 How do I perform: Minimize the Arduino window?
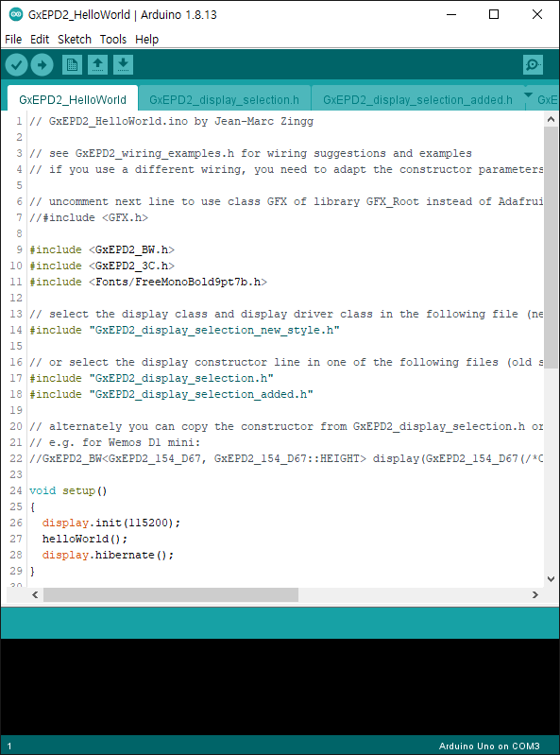451,14
